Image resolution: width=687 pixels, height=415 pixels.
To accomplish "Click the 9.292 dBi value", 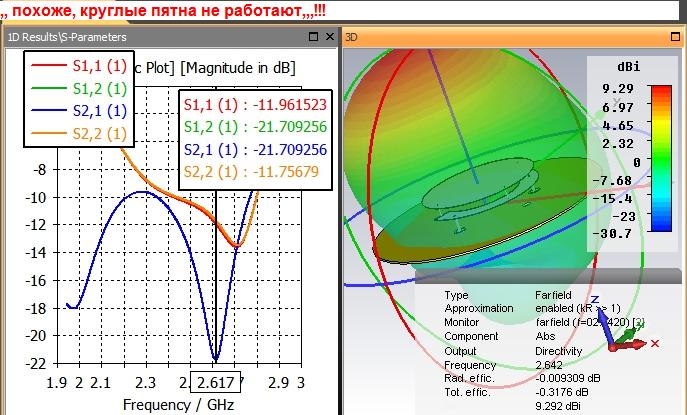I will tap(558, 407).
